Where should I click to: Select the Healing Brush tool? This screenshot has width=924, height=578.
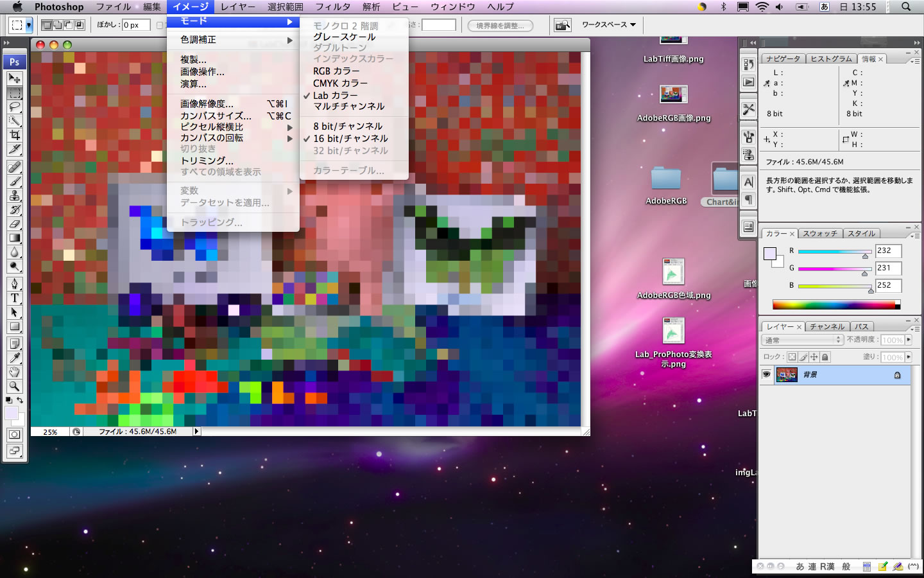14,167
